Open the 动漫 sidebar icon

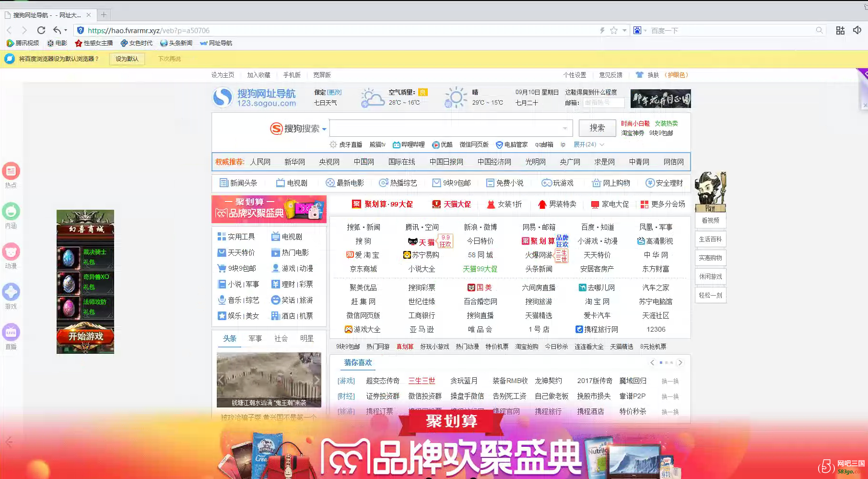[x=11, y=251]
